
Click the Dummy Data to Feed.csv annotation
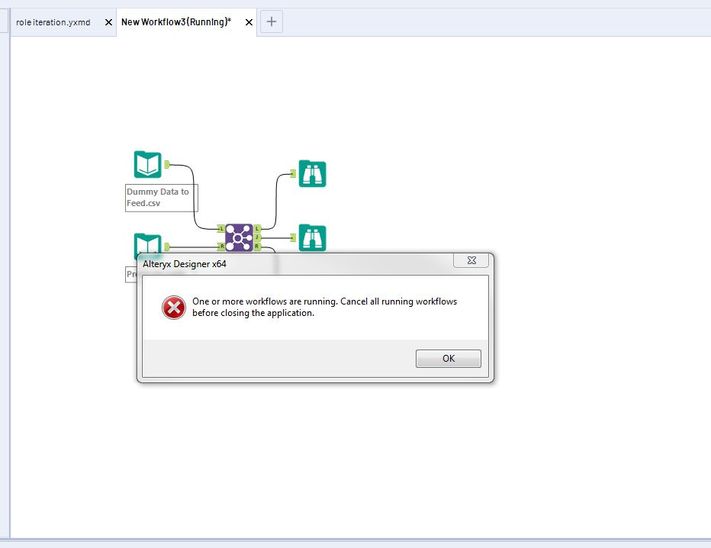(x=161, y=198)
